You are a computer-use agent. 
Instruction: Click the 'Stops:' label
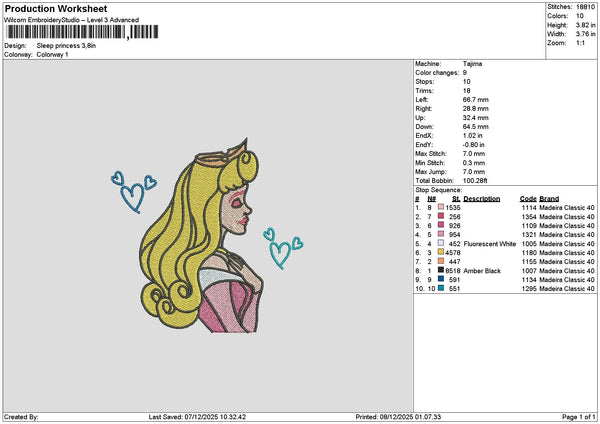coord(425,82)
